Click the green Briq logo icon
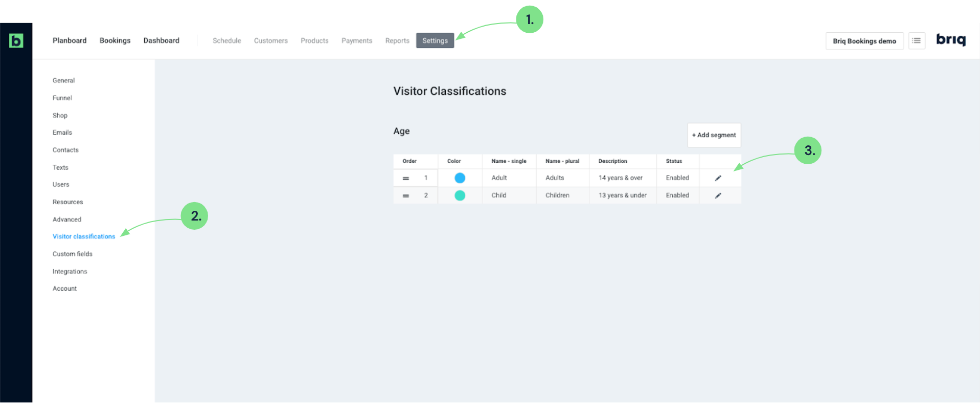The height and width of the screenshot is (416, 980). (x=16, y=40)
